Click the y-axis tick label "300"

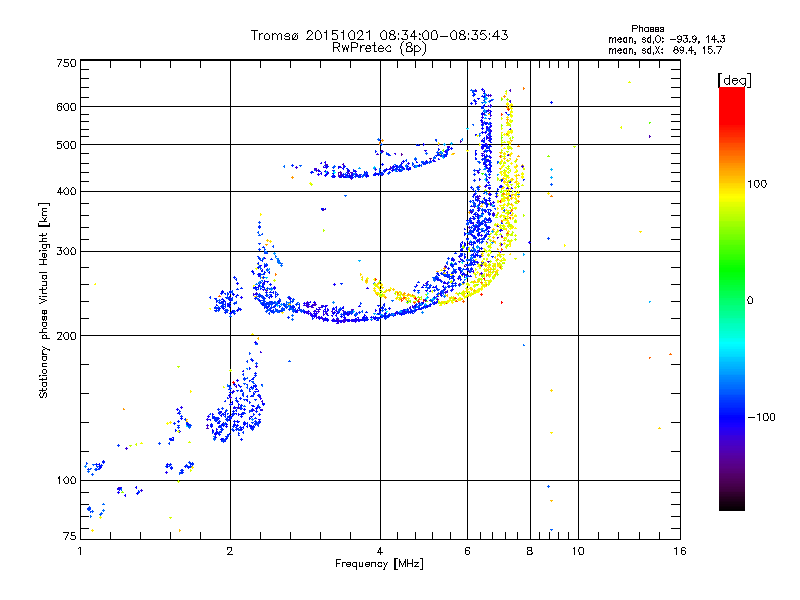[x=66, y=252]
